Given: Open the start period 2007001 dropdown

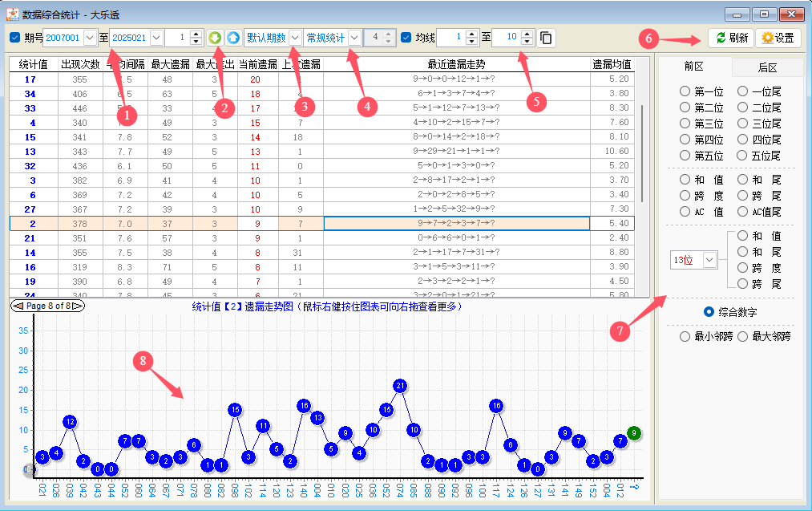Looking at the screenshot, I should coord(90,38).
